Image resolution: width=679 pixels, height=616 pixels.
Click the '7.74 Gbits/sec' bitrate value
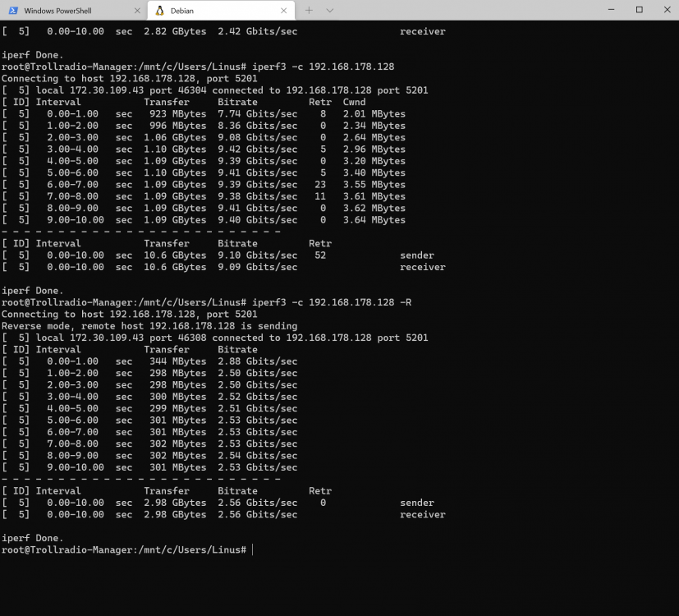click(257, 113)
